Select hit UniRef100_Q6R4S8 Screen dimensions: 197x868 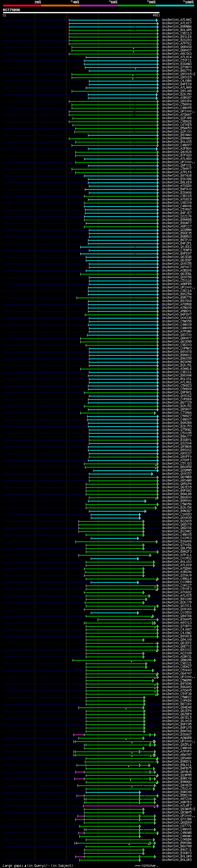point(177,47)
